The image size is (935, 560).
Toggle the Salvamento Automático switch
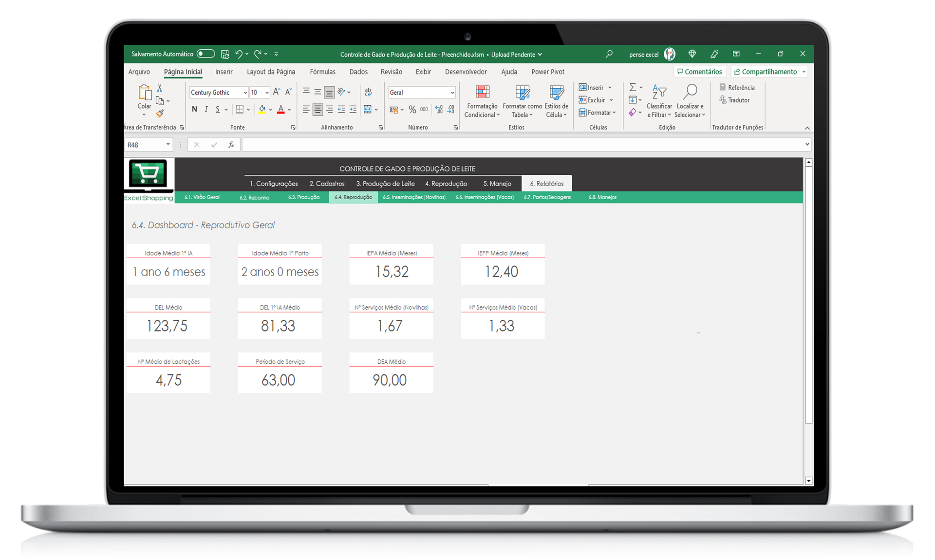[x=206, y=54]
